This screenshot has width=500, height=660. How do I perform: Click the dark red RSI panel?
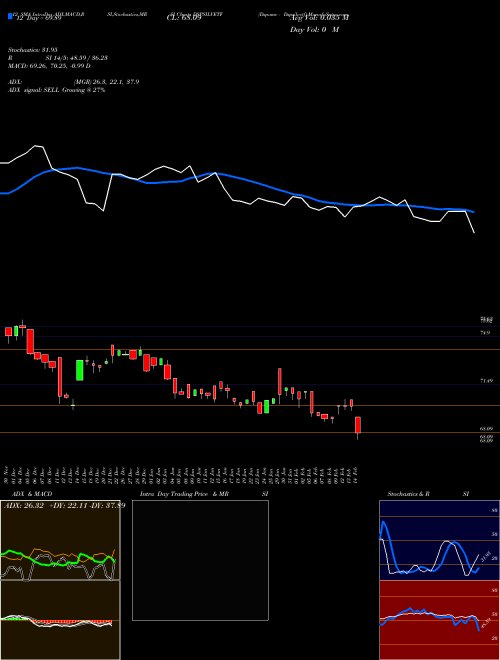(439, 620)
